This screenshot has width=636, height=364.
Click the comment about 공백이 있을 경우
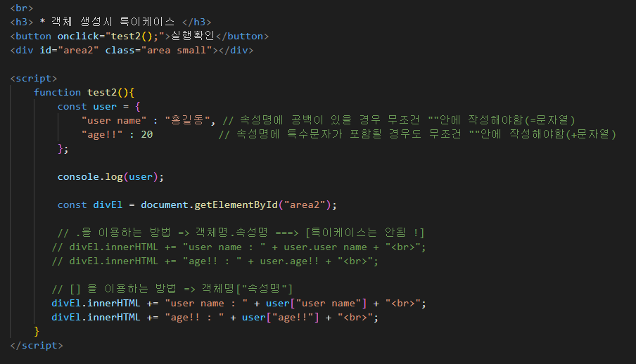pos(399,120)
